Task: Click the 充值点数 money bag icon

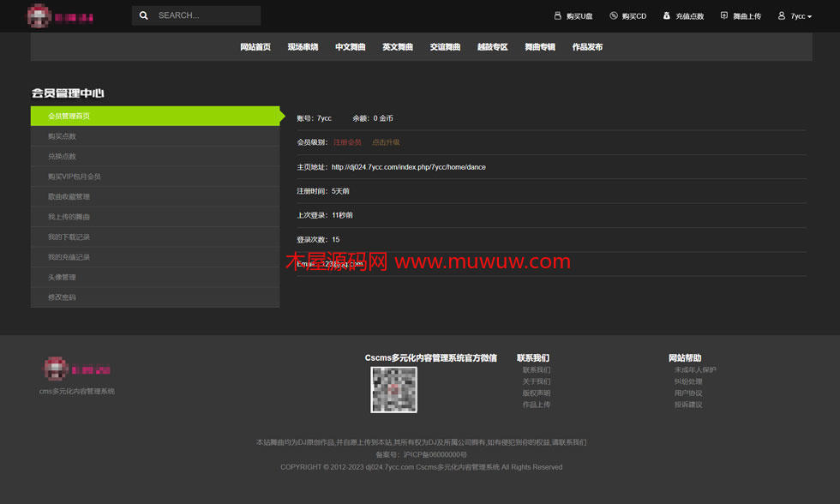Action: pyautogui.click(x=667, y=15)
